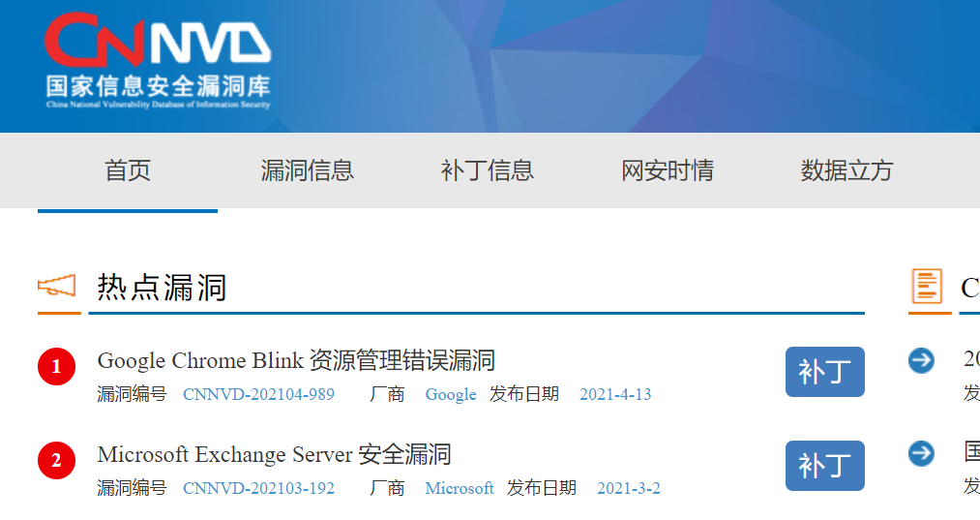980x520 pixels.
Task: Open Microsoft Exchange Server 安全漏洞 link
Action: click(275, 454)
